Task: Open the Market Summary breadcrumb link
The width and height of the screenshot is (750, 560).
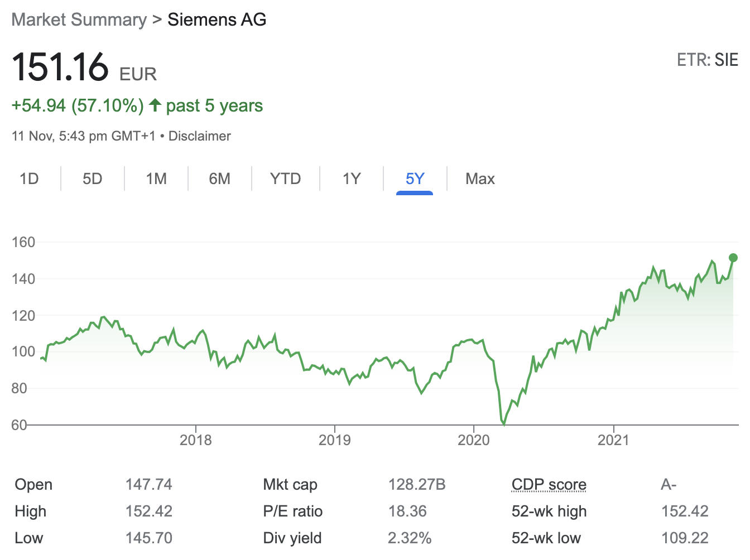Action: click(x=79, y=20)
